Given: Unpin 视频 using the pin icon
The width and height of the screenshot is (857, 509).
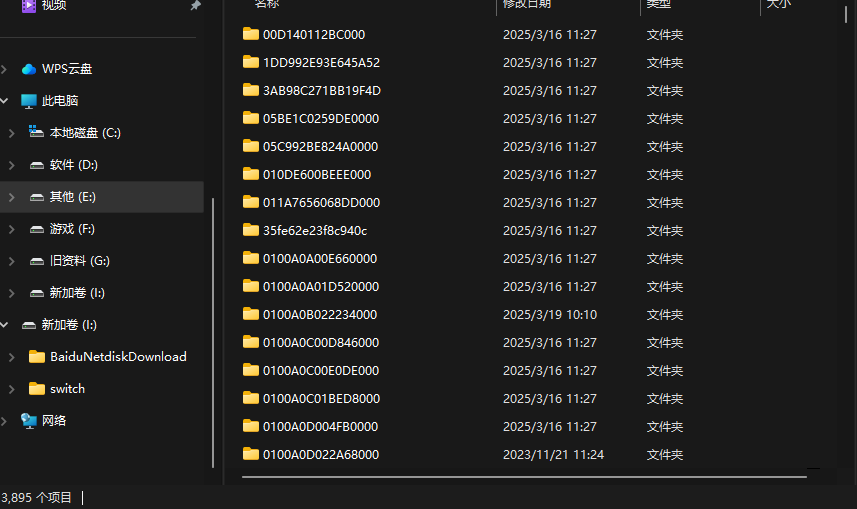Looking at the screenshot, I should point(195,6).
